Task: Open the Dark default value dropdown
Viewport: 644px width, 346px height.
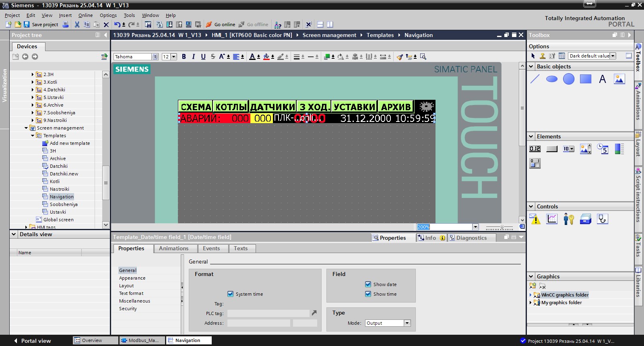Action: [613, 56]
